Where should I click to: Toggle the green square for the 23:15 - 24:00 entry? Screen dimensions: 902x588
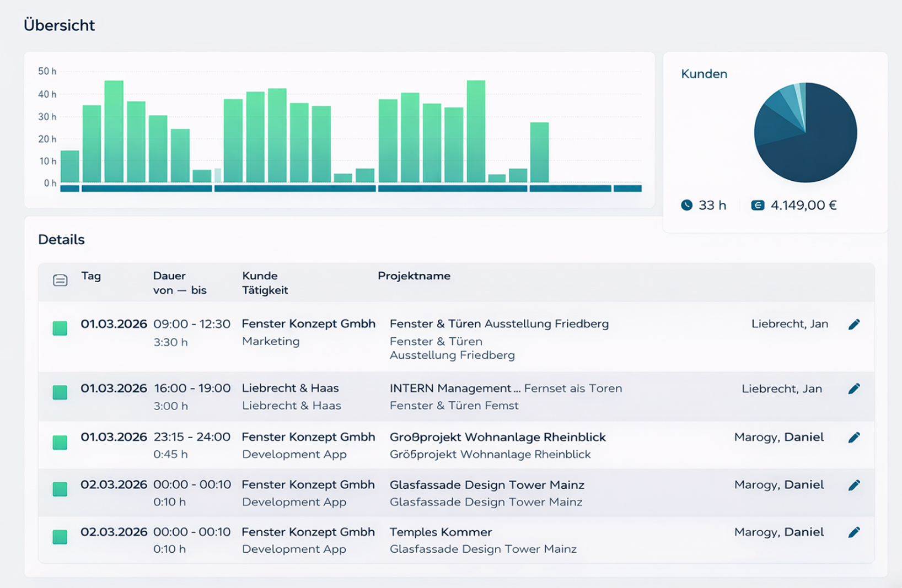coord(60,443)
